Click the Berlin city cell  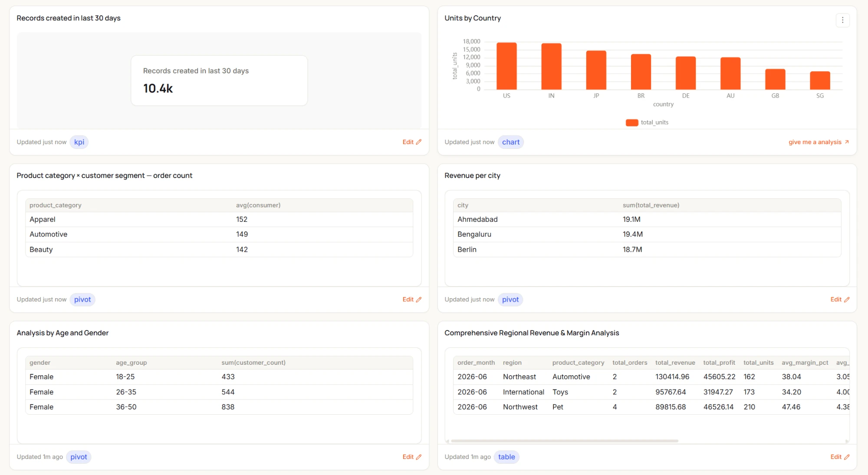(467, 250)
